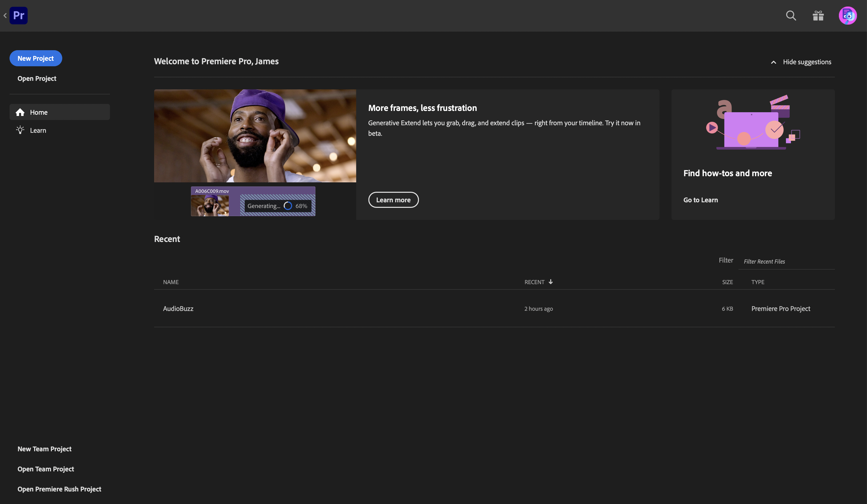The image size is (867, 504).
Task: Open the AudioBuzz recent project
Action: [178, 308]
